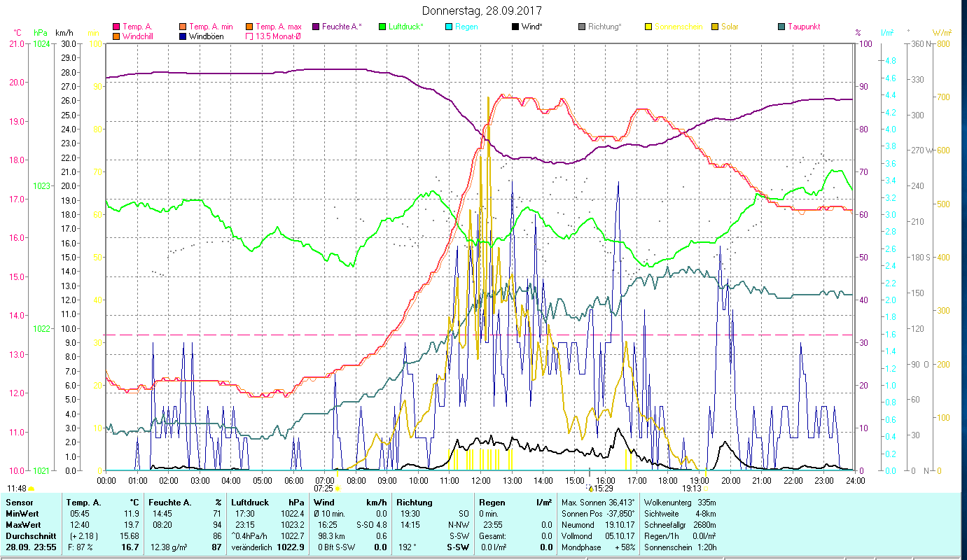
Task: Click the maximum temperature value 19.7
Action: (x=131, y=525)
